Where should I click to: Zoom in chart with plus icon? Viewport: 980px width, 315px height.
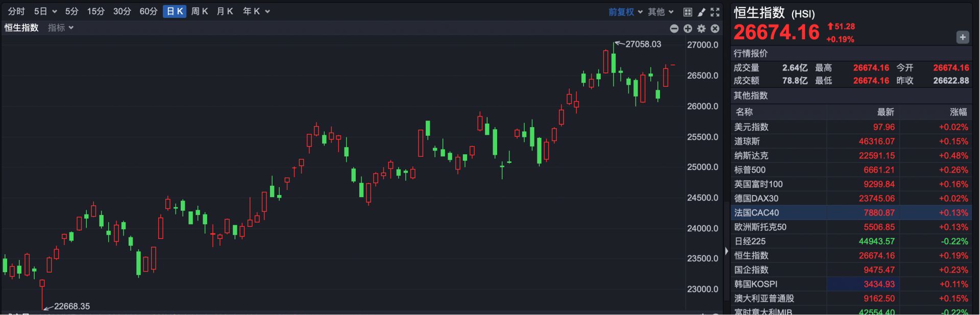[x=688, y=29]
